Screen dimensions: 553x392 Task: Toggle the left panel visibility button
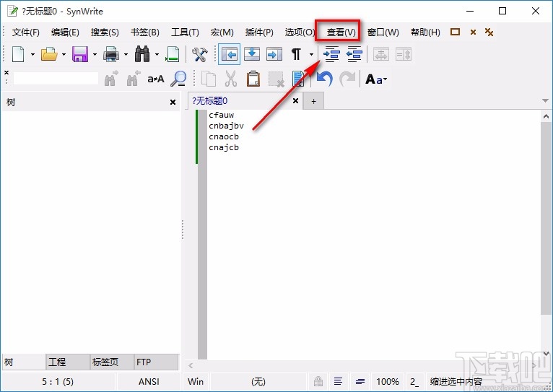click(x=230, y=54)
